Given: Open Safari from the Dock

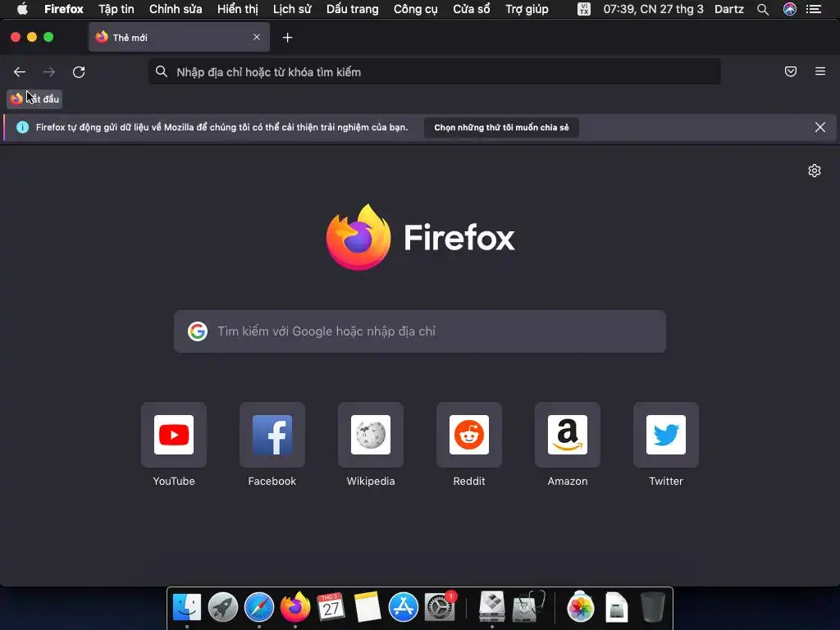Looking at the screenshot, I should tap(258, 607).
